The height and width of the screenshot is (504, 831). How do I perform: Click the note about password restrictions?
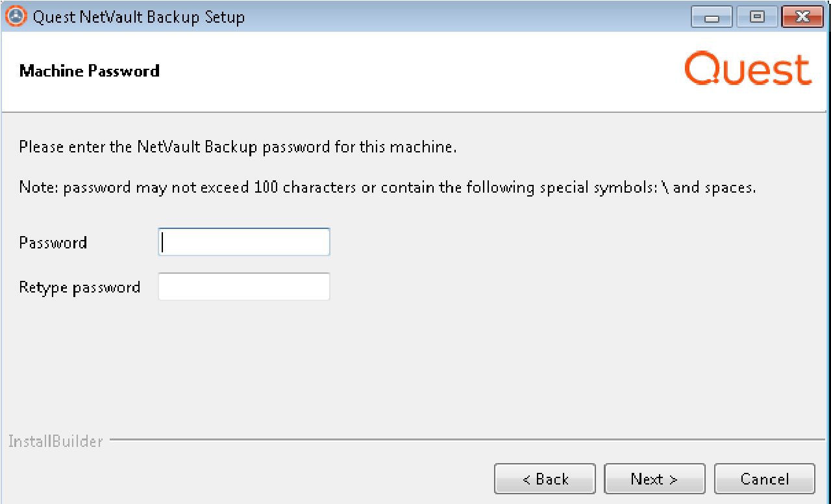click(387, 188)
